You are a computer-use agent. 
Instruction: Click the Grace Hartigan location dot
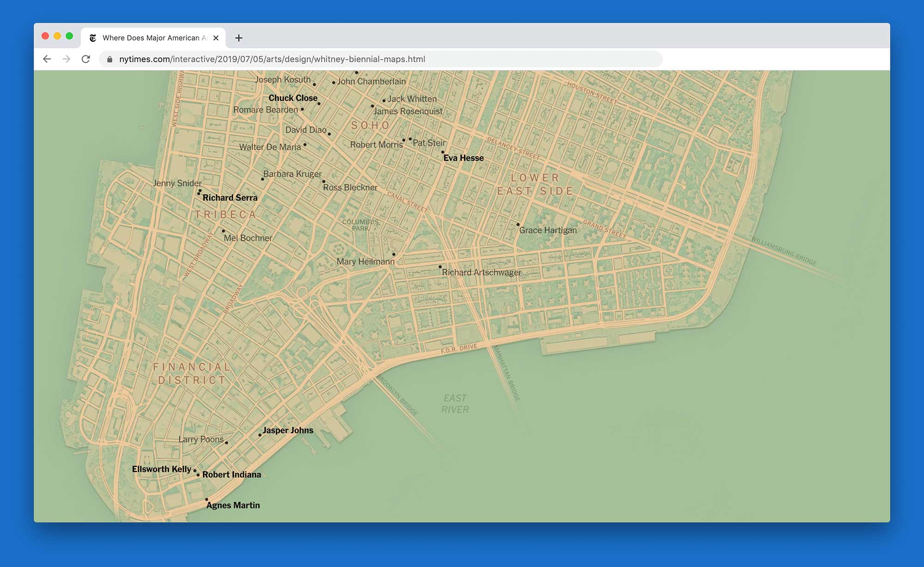[518, 224]
